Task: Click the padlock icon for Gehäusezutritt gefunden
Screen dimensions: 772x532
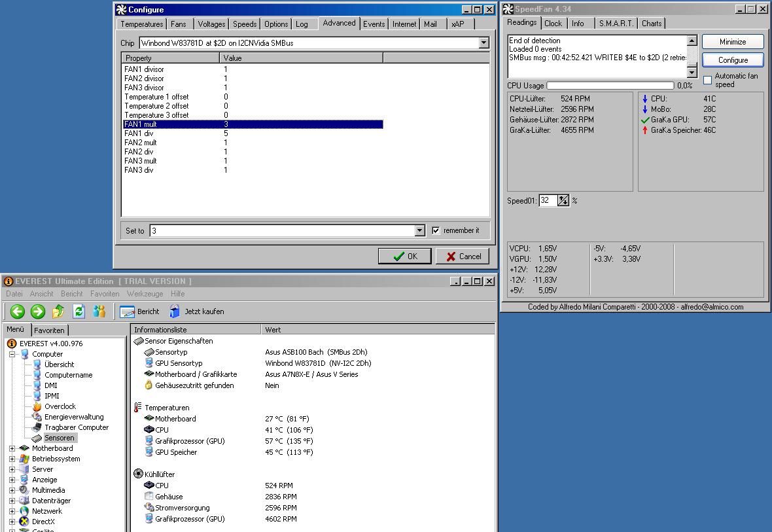Action: pyautogui.click(x=149, y=385)
